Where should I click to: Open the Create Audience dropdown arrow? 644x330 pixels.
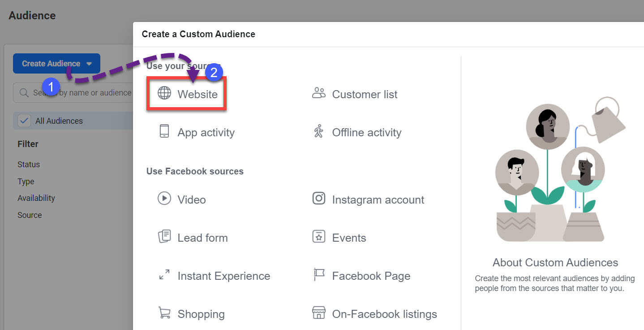(x=89, y=64)
